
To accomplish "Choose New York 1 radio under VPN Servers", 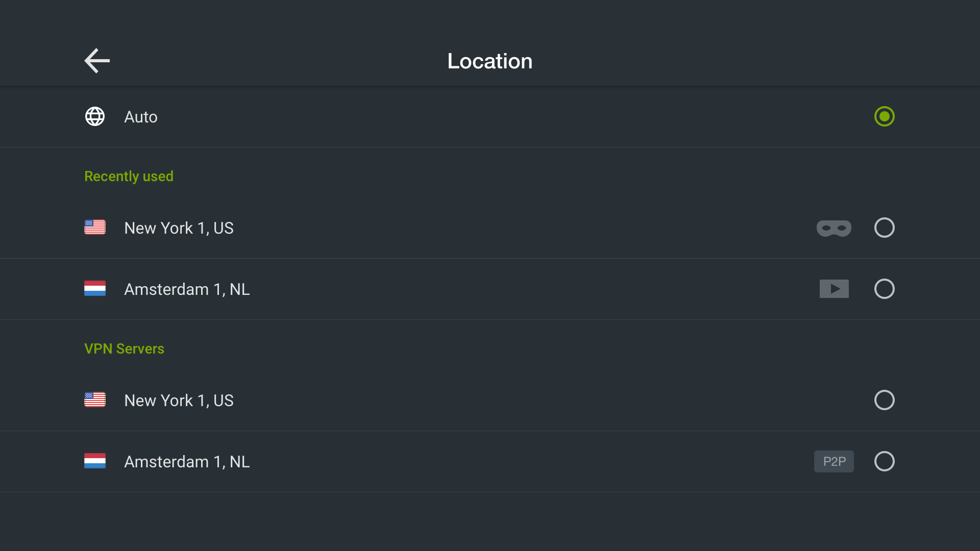I will click(884, 400).
